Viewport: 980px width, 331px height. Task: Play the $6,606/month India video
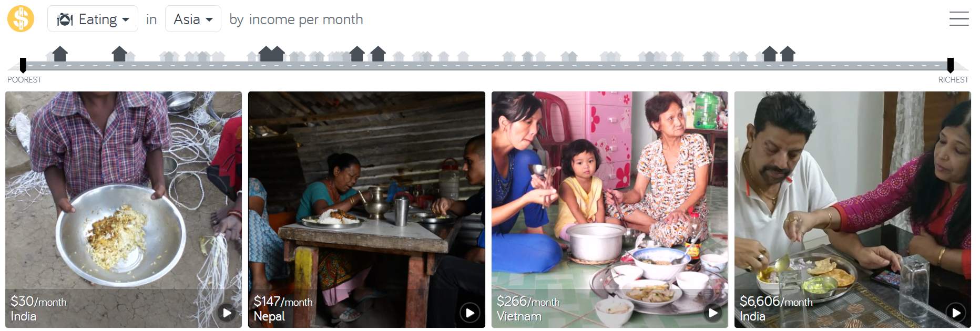pyautogui.click(x=956, y=313)
